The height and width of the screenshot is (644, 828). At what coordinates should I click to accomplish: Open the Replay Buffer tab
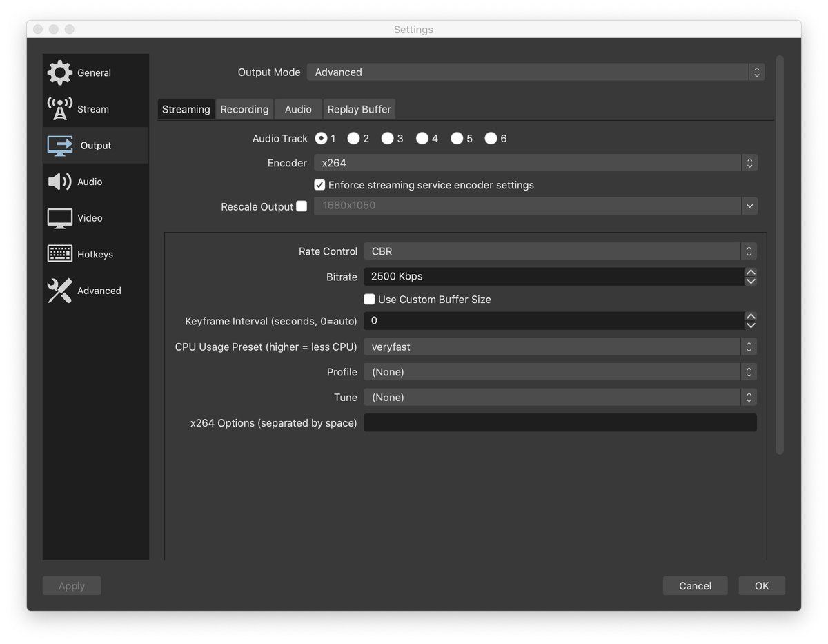pos(359,109)
